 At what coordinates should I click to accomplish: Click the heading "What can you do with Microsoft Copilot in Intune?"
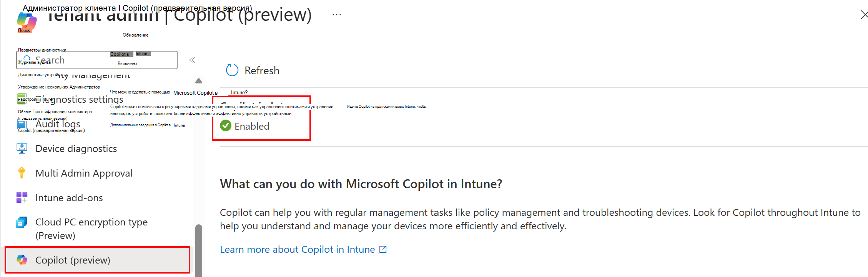click(361, 184)
